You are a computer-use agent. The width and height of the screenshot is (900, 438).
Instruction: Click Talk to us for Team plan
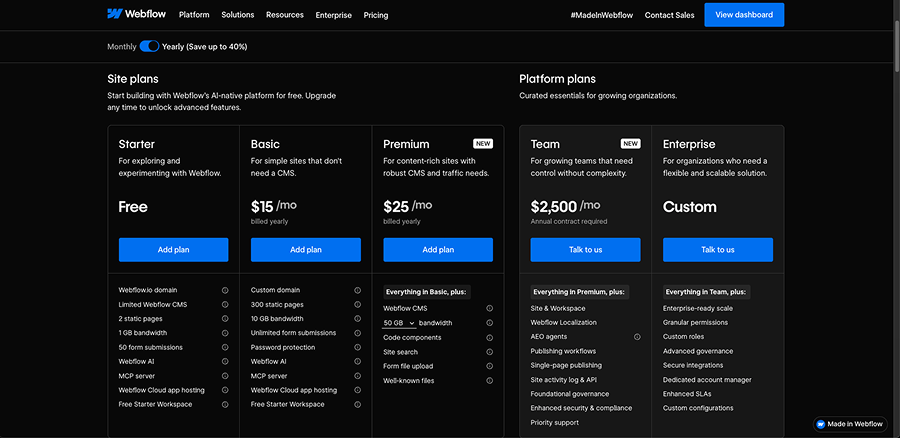[585, 250]
